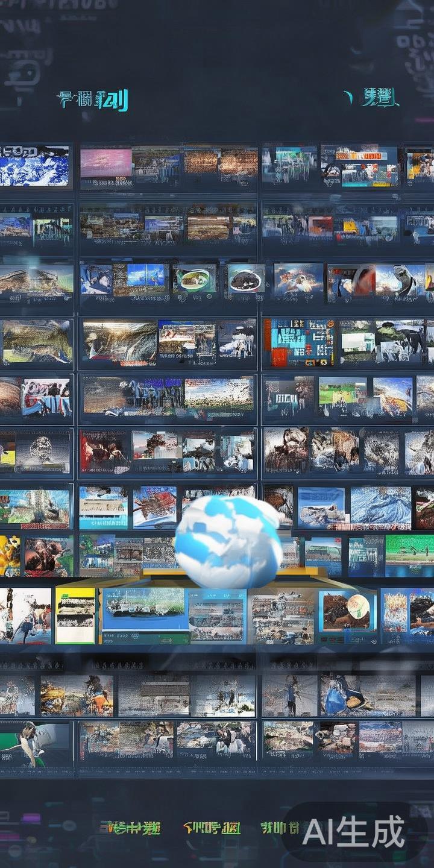434x868 pixels.
Task: Click the leftmost yellow label at bottom
Action: [x=130, y=828]
